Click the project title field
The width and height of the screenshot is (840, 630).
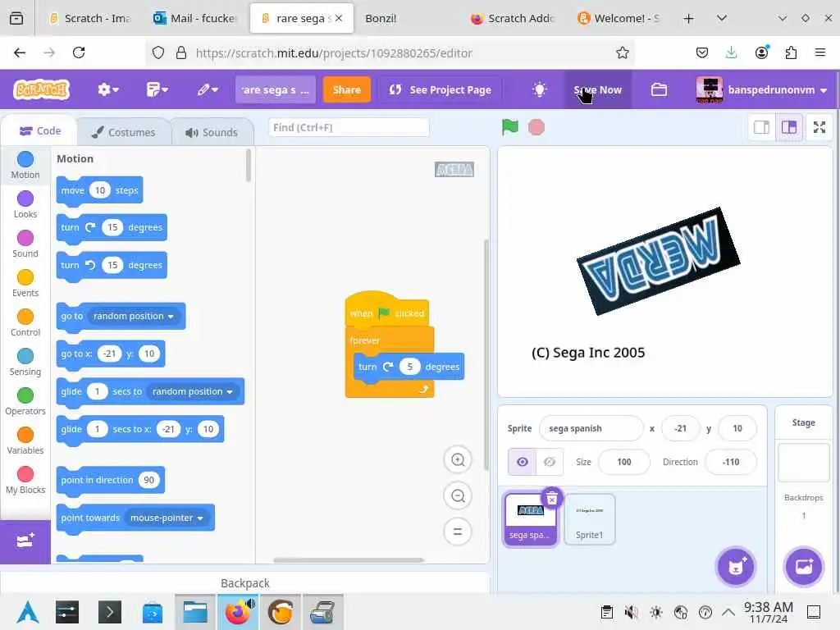click(x=275, y=89)
